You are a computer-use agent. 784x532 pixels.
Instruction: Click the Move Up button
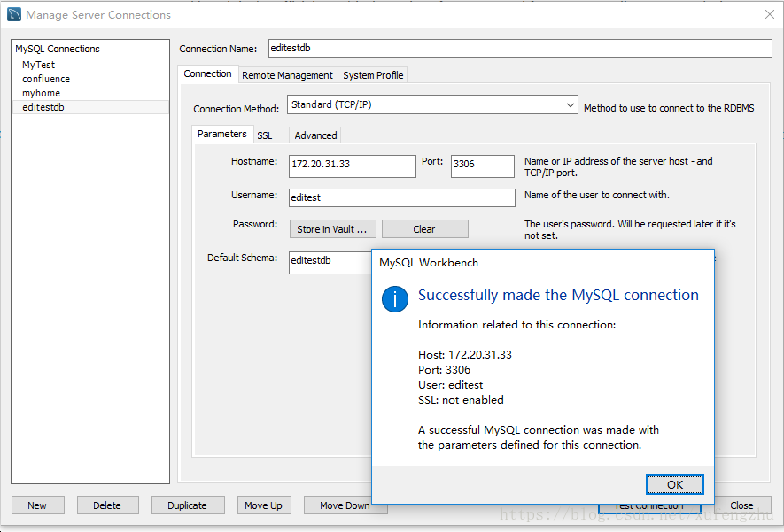pos(263,505)
